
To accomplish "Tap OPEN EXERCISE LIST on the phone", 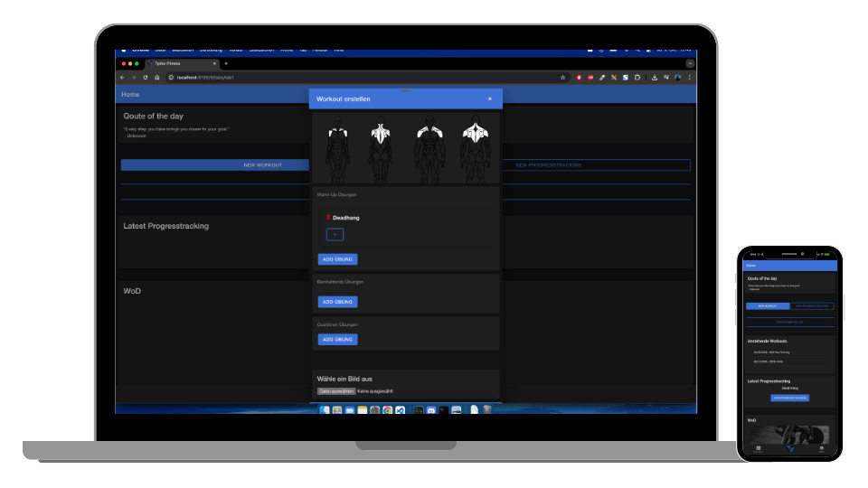I will 790,322.
